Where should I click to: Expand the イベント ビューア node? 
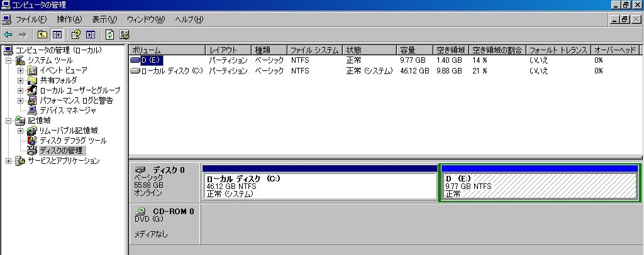pos(21,70)
